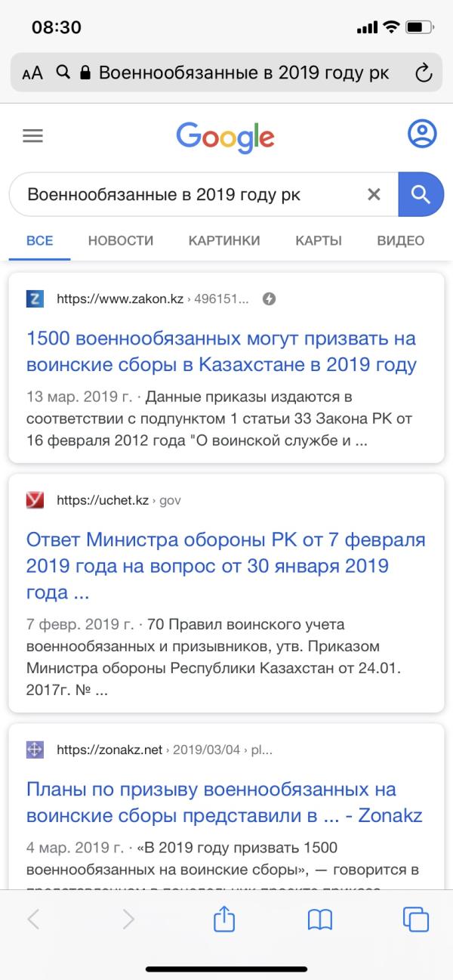This screenshot has width=453, height=980.
Task: Switch to the Новости tab
Action: [x=121, y=240]
